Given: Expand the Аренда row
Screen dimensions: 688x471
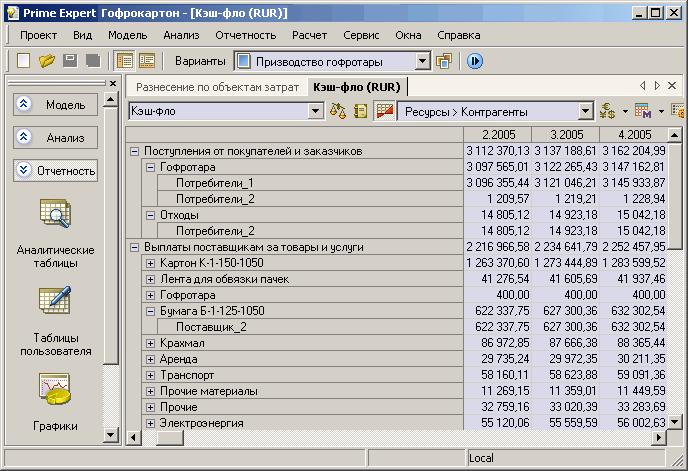Looking at the screenshot, I should tap(150, 359).
